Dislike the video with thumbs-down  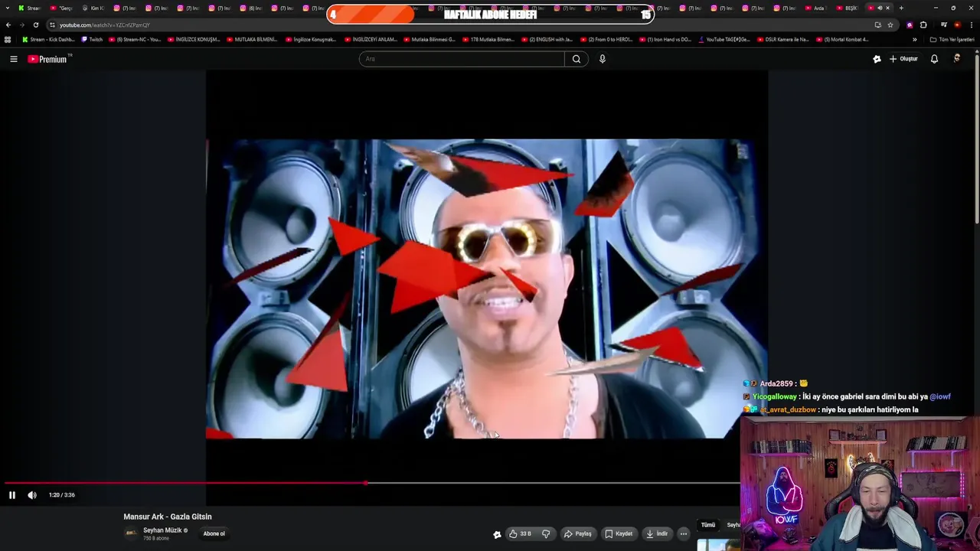(546, 534)
